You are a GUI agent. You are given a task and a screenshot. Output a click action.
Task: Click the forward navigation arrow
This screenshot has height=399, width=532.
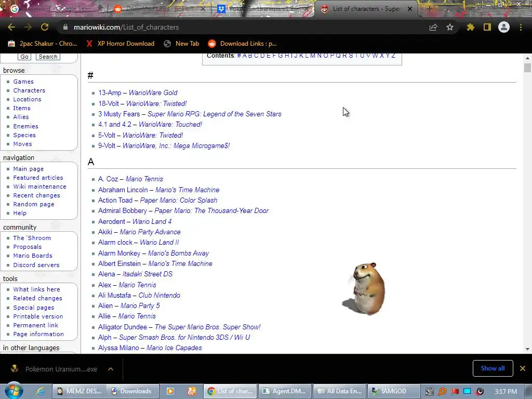click(x=28, y=27)
